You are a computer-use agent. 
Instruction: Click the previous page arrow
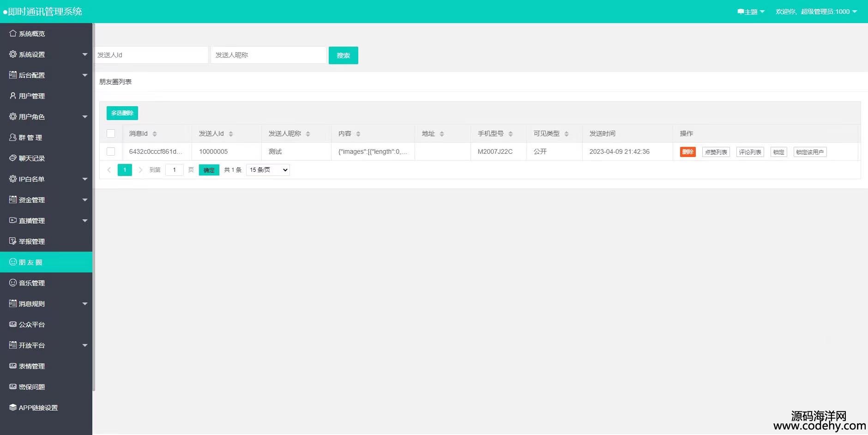109,170
